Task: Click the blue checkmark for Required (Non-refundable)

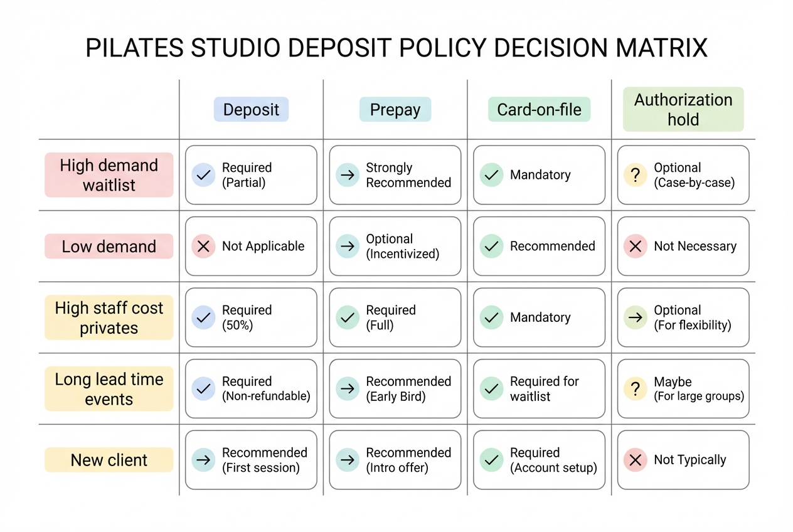Action: click(203, 389)
